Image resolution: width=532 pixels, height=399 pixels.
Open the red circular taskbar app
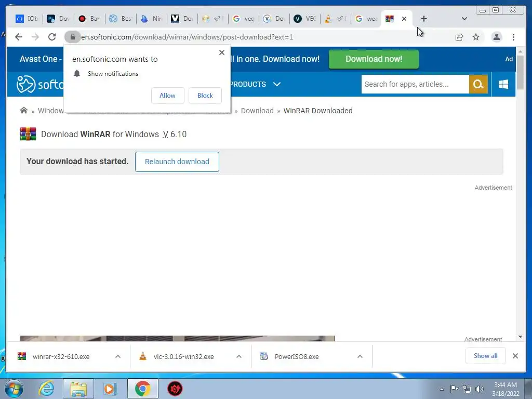(175, 389)
